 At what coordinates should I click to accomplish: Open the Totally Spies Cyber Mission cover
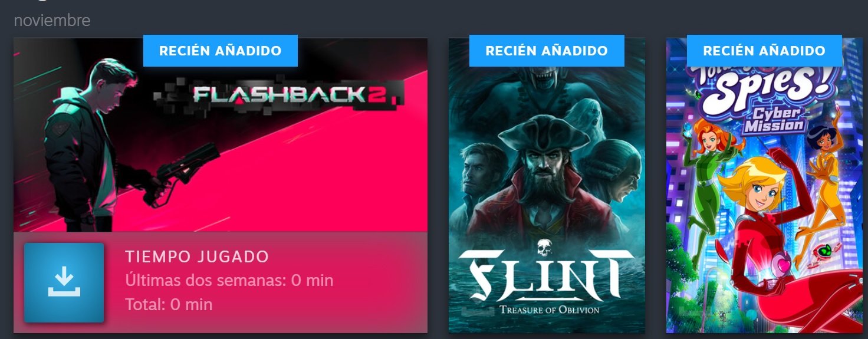click(764, 185)
